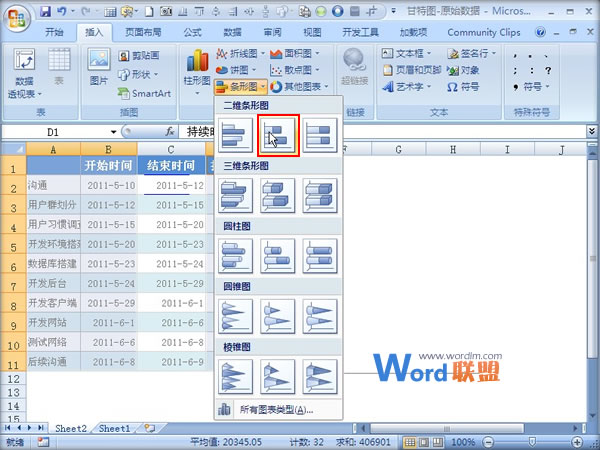The height and width of the screenshot is (450, 600).
Task: Open the Community Clips tab
Action: [484, 32]
